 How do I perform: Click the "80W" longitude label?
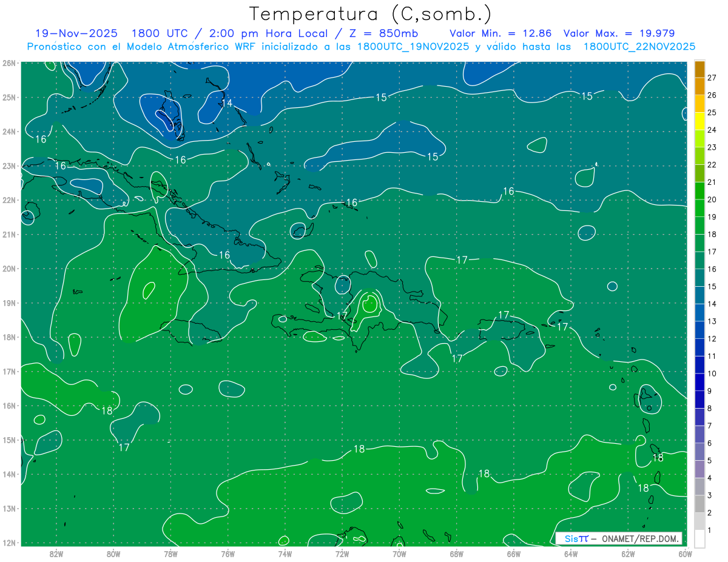tap(113, 554)
